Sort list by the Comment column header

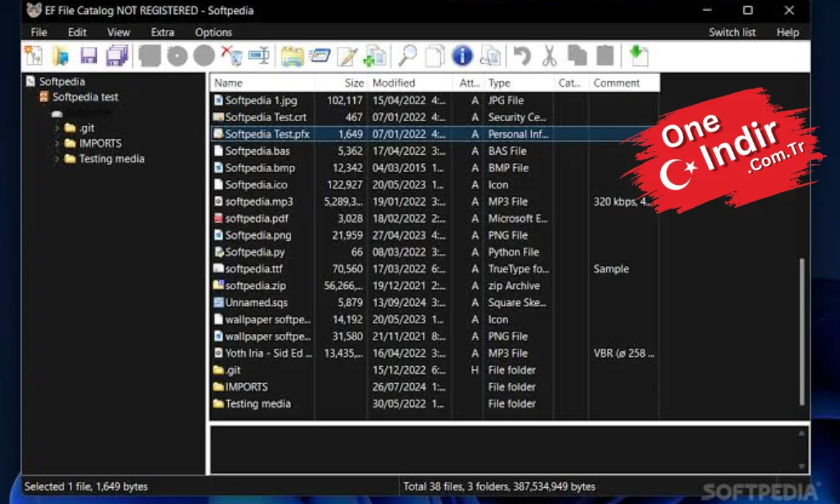(x=624, y=83)
